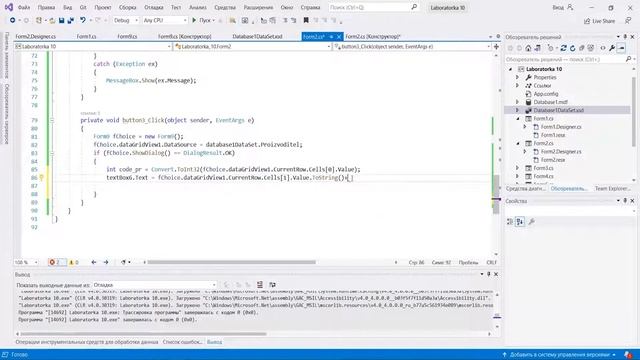Click the Live Share button

coord(599,21)
